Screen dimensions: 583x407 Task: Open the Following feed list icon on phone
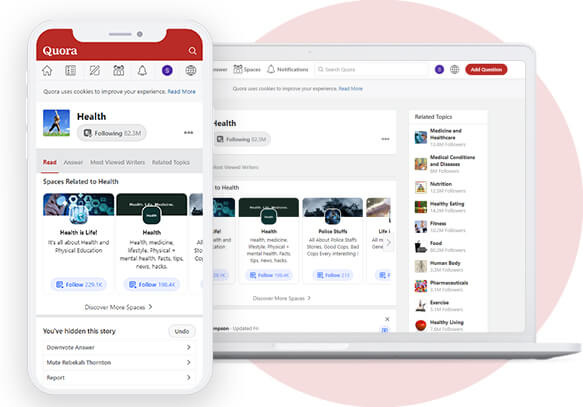pos(71,70)
